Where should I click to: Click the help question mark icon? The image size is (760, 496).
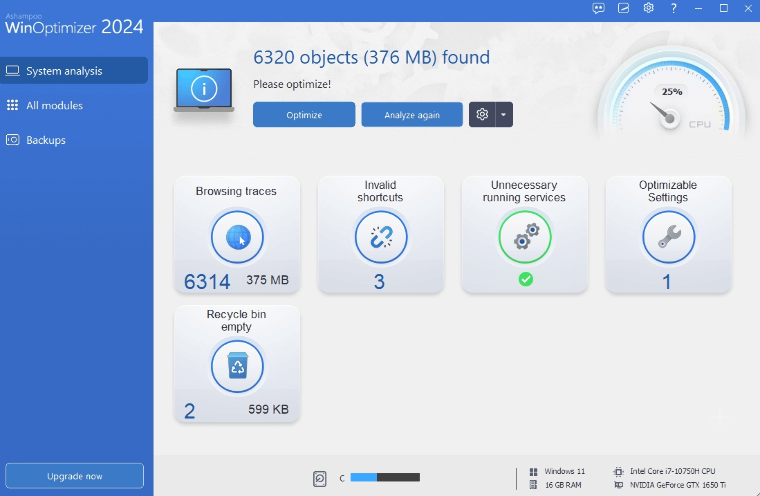coord(674,8)
